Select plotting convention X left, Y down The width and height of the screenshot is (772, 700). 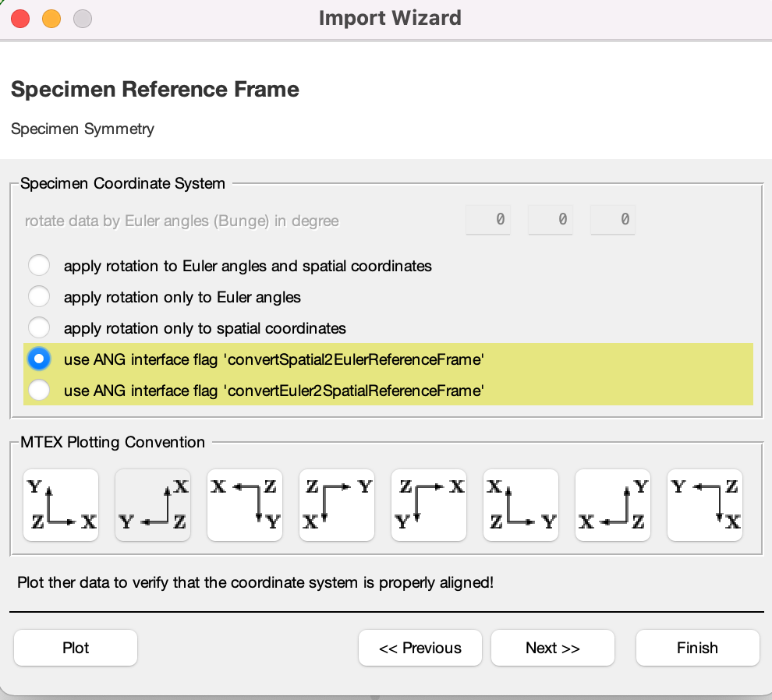click(x=245, y=505)
